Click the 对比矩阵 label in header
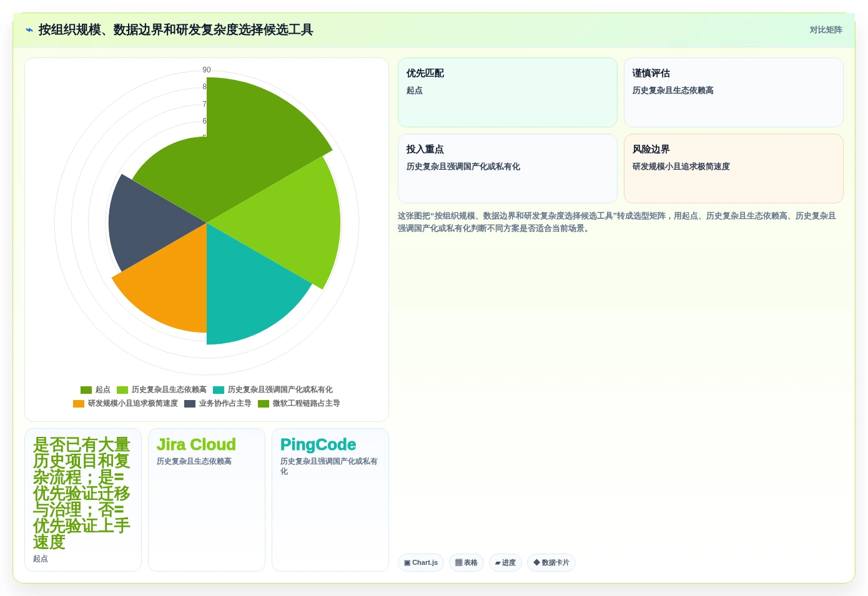 pyautogui.click(x=826, y=30)
